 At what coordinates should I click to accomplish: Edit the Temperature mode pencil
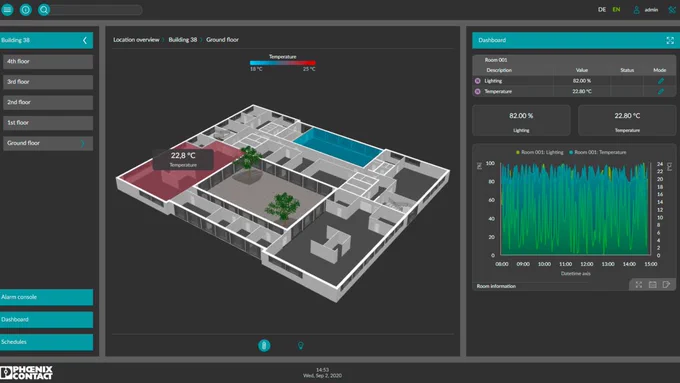tap(660, 92)
